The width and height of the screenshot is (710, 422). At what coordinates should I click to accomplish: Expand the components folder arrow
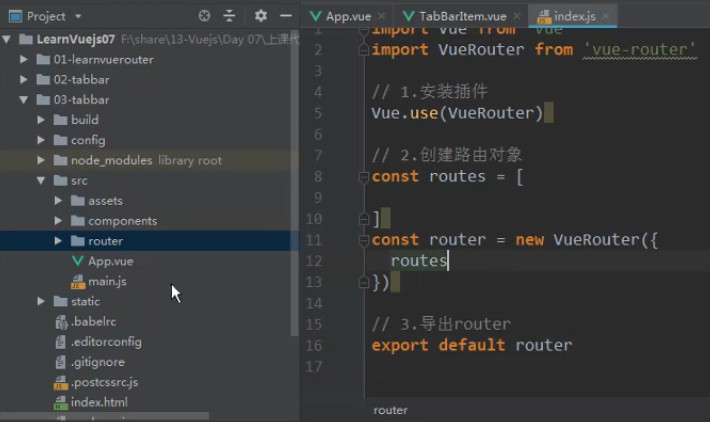(58, 221)
